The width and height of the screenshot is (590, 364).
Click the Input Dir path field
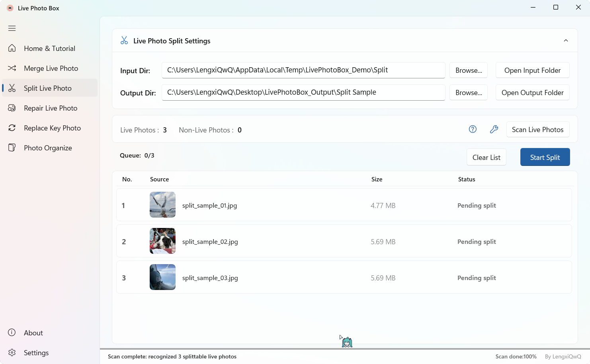[303, 70]
